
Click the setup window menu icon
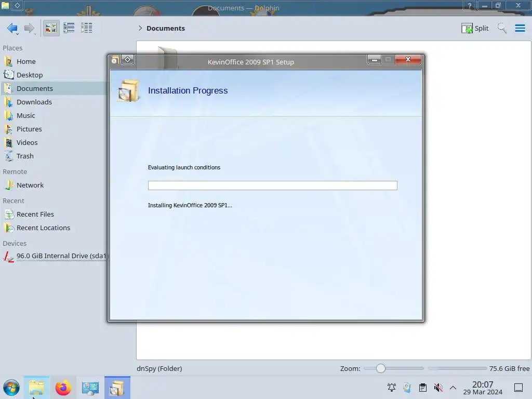pyautogui.click(x=115, y=60)
